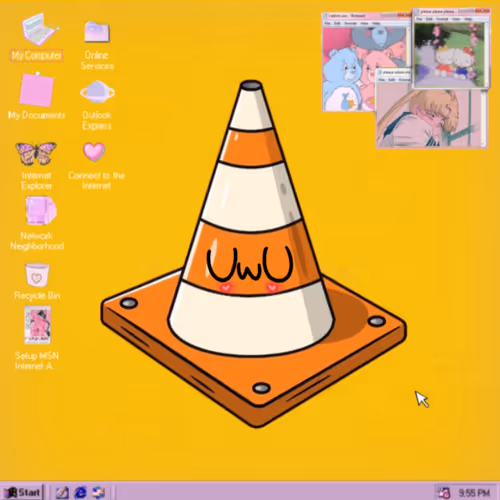Select Setup MSN Internet A icon

pos(37,325)
